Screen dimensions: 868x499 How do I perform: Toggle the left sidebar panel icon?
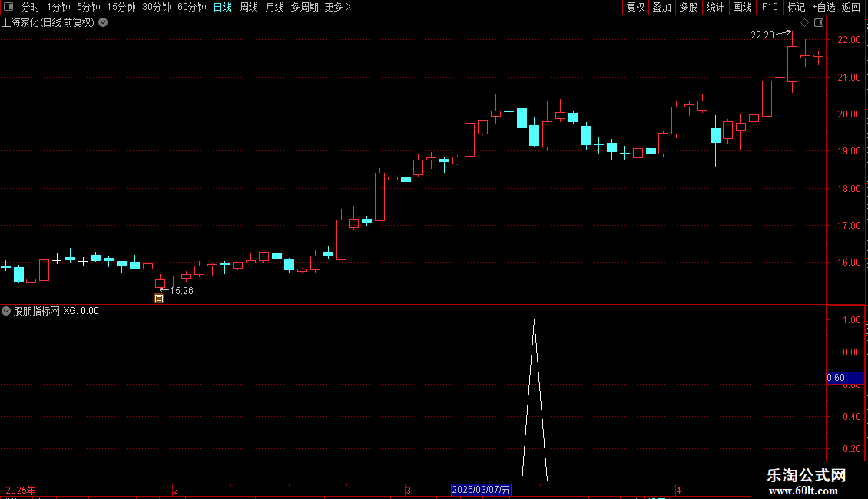pyautogui.click(x=8, y=7)
